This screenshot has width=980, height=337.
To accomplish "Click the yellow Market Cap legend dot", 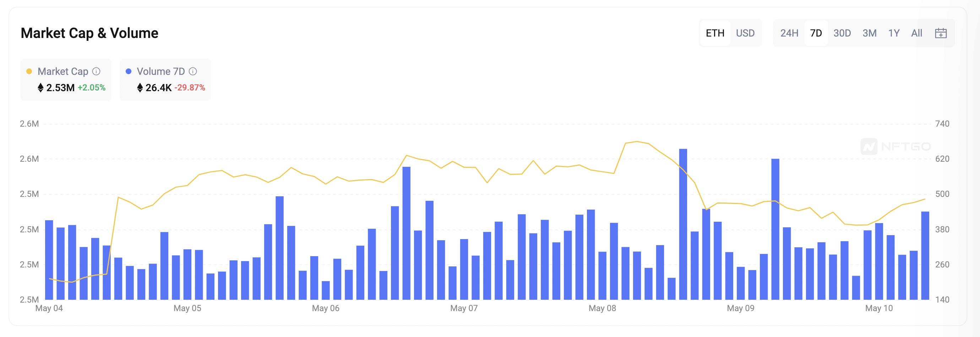I will (x=29, y=71).
